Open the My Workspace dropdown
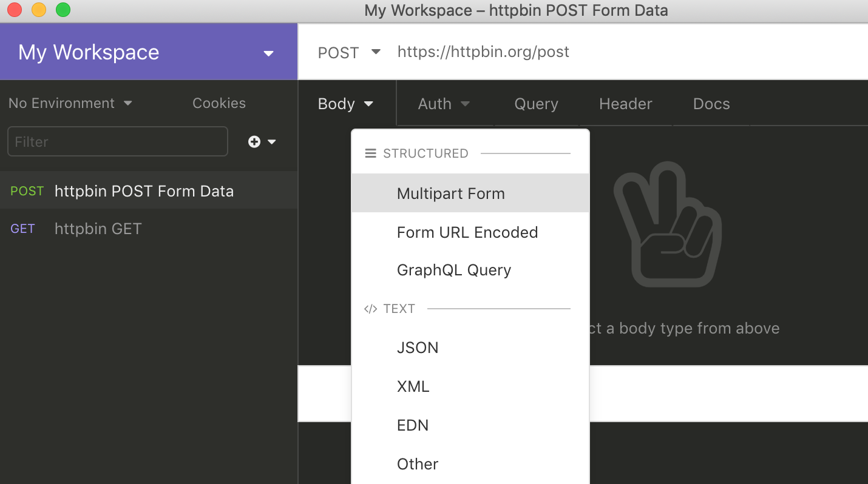The width and height of the screenshot is (868, 484). point(149,52)
